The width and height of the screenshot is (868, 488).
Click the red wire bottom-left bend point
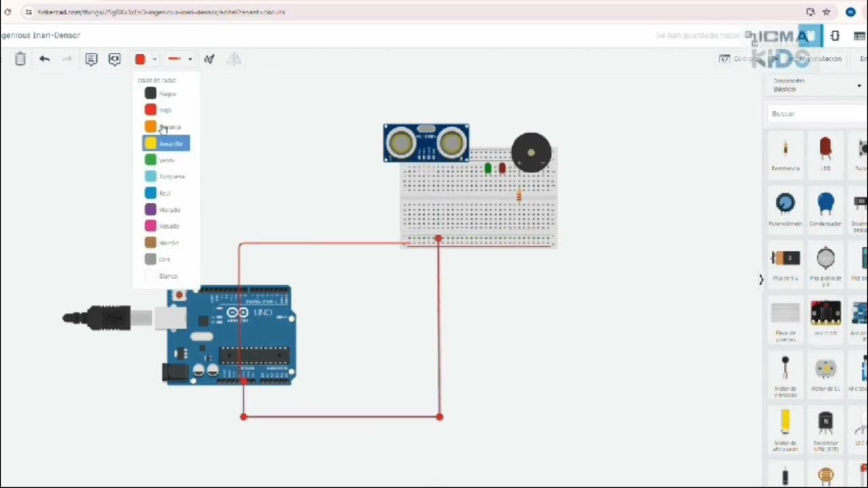243,416
